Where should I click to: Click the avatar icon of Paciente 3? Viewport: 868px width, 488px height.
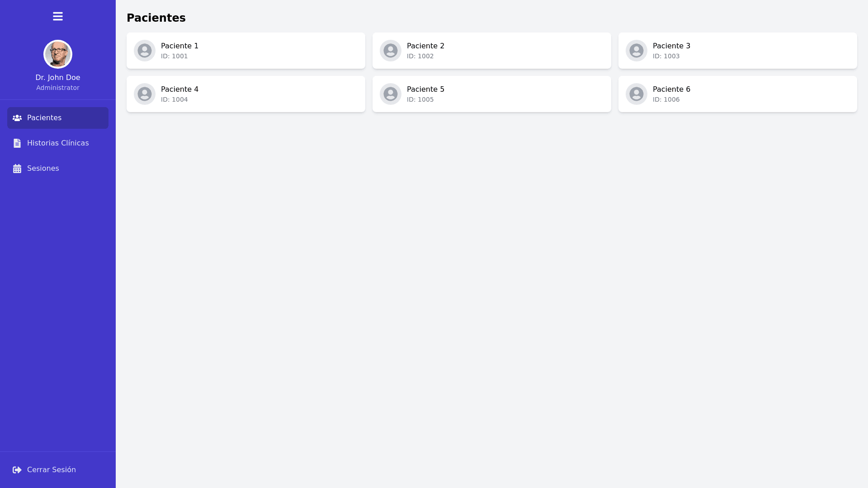(637, 51)
